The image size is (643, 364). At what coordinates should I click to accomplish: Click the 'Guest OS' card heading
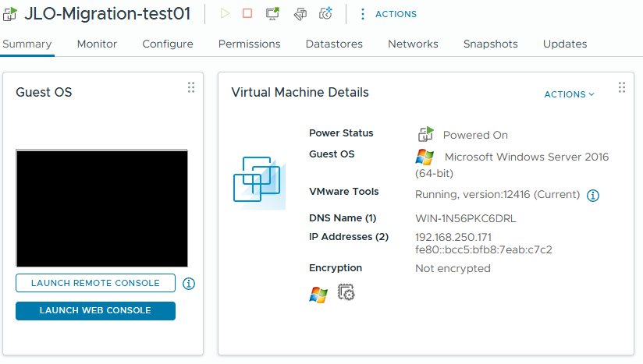(x=44, y=92)
